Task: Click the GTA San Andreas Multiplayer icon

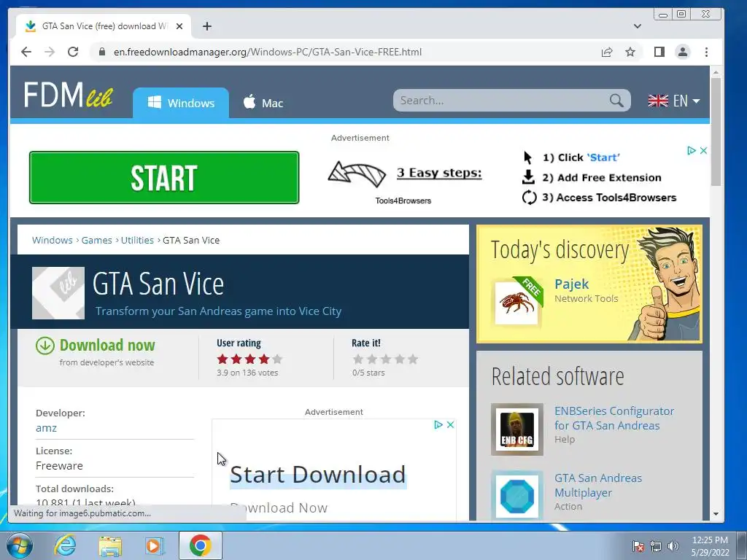Action: pos(517,496)
